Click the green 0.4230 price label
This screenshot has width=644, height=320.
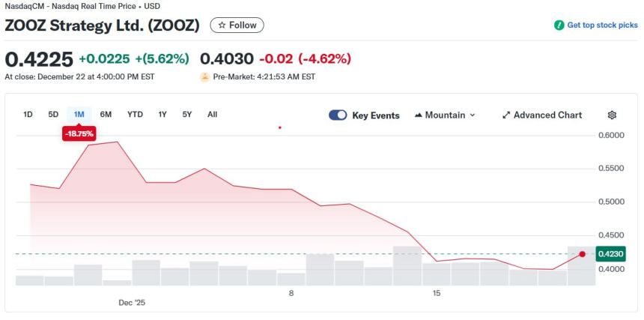click(x=610, y=254)
